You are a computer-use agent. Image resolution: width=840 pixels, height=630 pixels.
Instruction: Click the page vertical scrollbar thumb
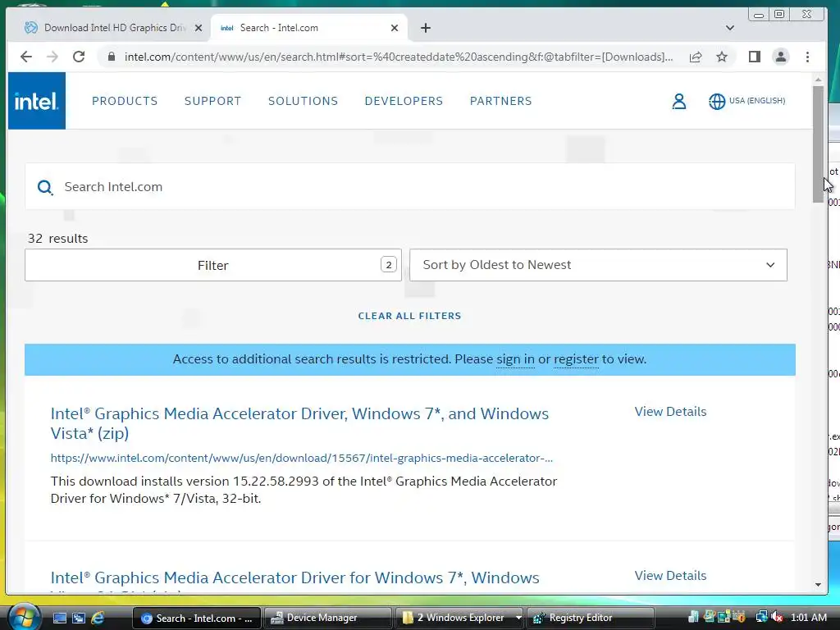(x=818, y=144)
